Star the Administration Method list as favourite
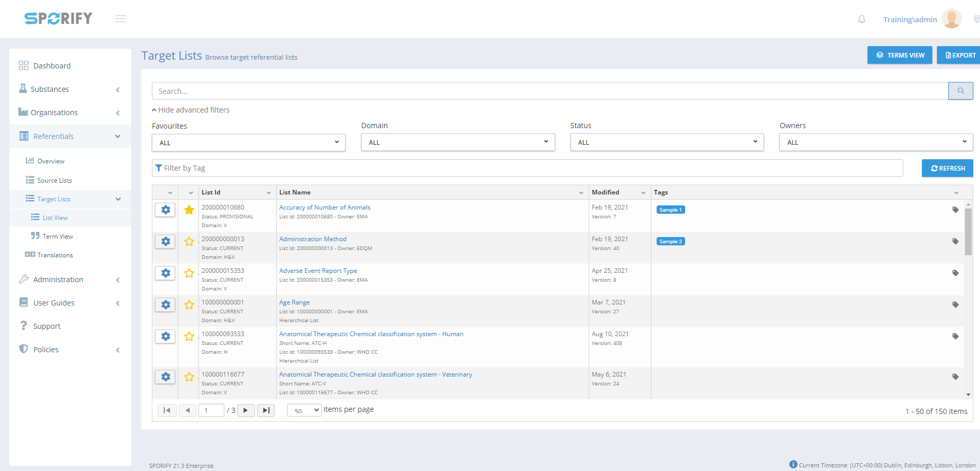The width and height of the screenshot is (980, 471). [x=189, y=242]
